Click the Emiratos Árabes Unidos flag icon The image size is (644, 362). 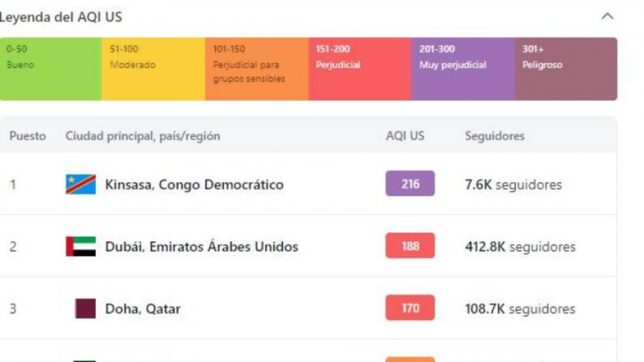point(81,247)
